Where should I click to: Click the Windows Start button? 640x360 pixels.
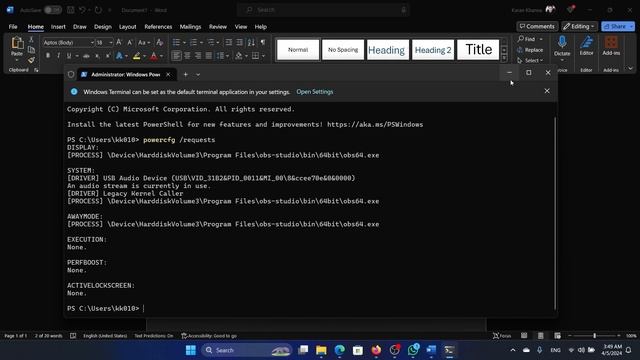pos(191,350)
